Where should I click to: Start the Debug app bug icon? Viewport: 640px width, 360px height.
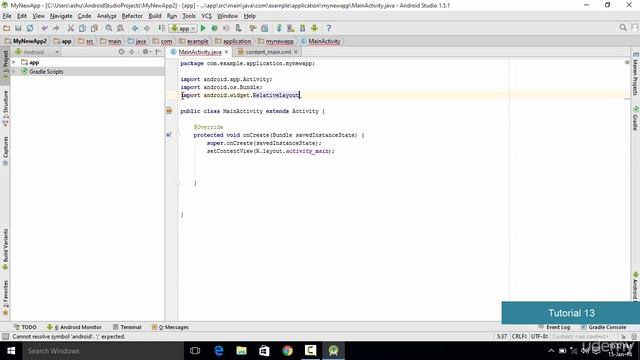(214, 28)
